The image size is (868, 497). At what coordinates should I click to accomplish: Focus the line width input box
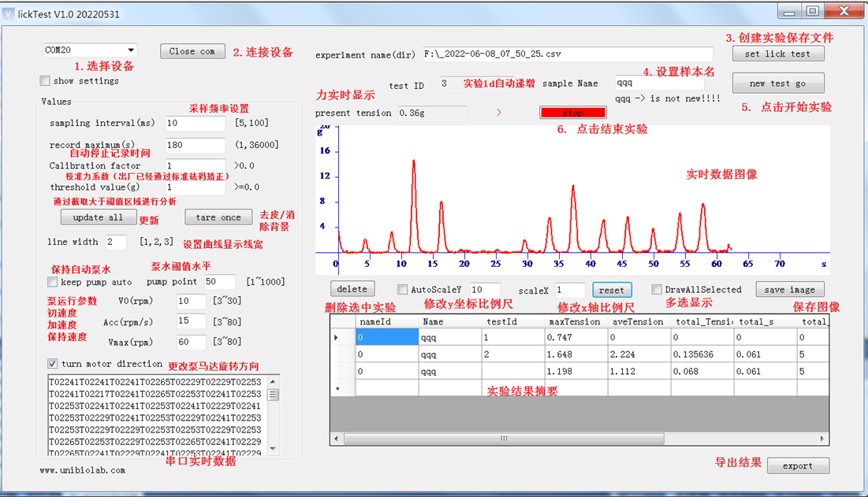click(116, 242)
